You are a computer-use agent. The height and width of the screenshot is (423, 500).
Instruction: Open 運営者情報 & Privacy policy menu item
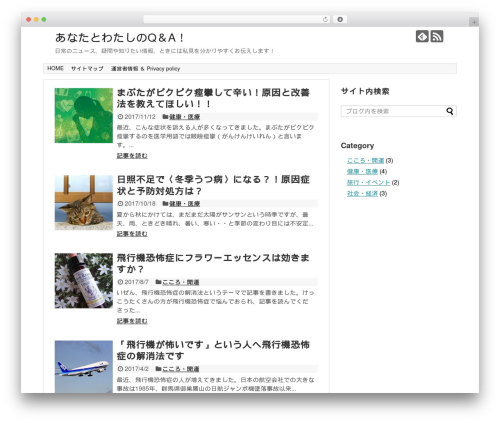pos(145,68)
